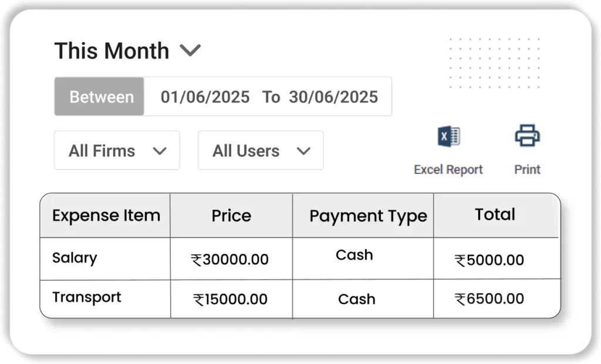Screen dimensions: 601x364
Task: Click the Payment Type column header
Action: click(368, 216)
